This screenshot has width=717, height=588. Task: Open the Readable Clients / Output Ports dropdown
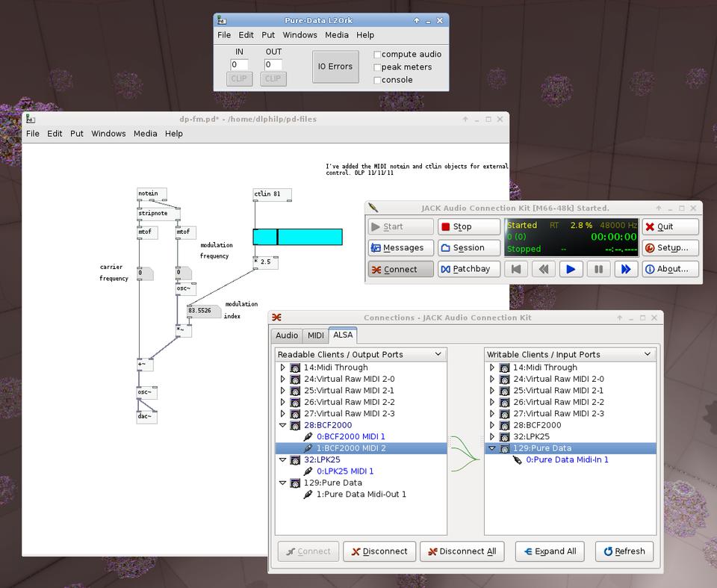pos(361,354)
